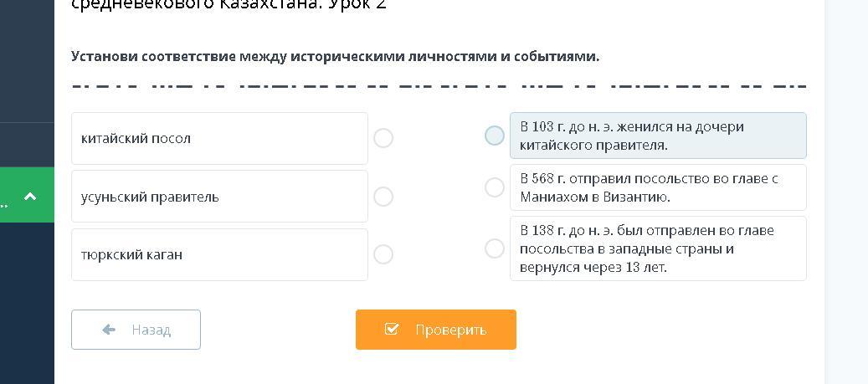The image size is (868, 384).
Task: Click the усуньский правитель card
Action: point(219,197)
